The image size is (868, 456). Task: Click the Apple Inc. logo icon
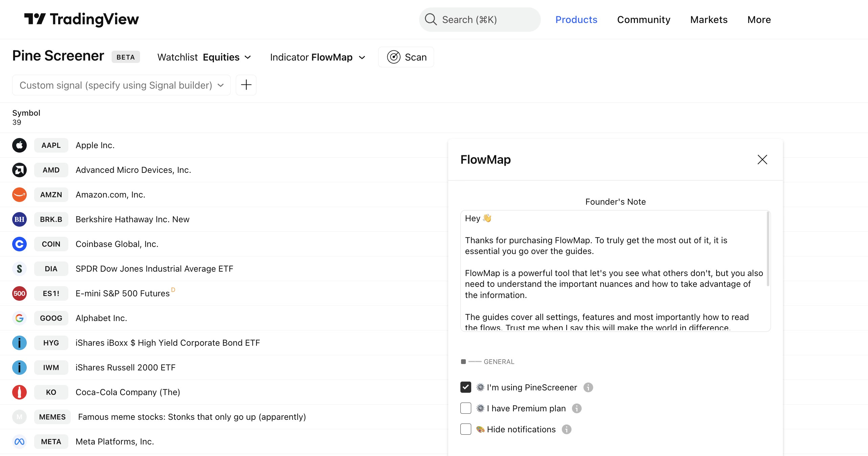pyautogui.click(x=19, y=145)
